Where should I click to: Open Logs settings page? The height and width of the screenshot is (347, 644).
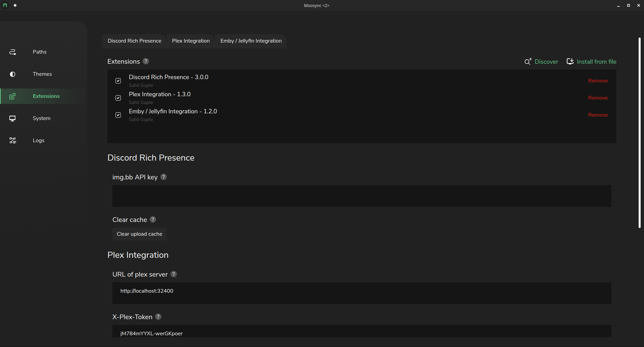point(39,140)
